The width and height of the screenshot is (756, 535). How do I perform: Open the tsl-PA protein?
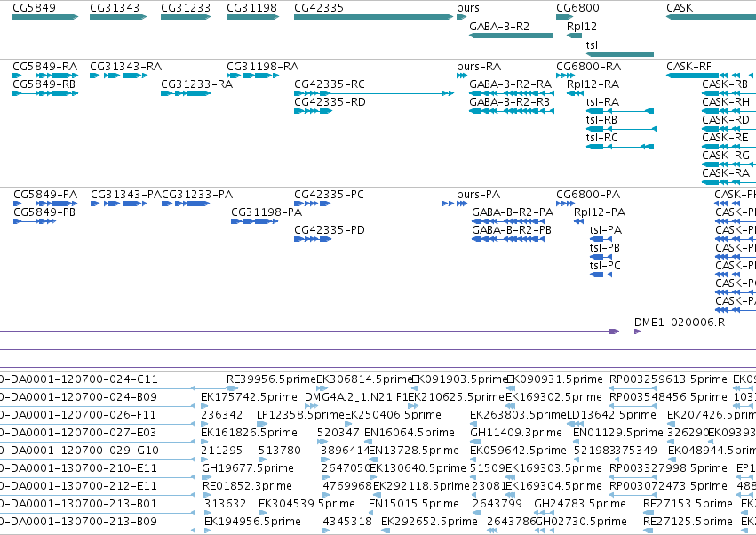coord(606,230)
